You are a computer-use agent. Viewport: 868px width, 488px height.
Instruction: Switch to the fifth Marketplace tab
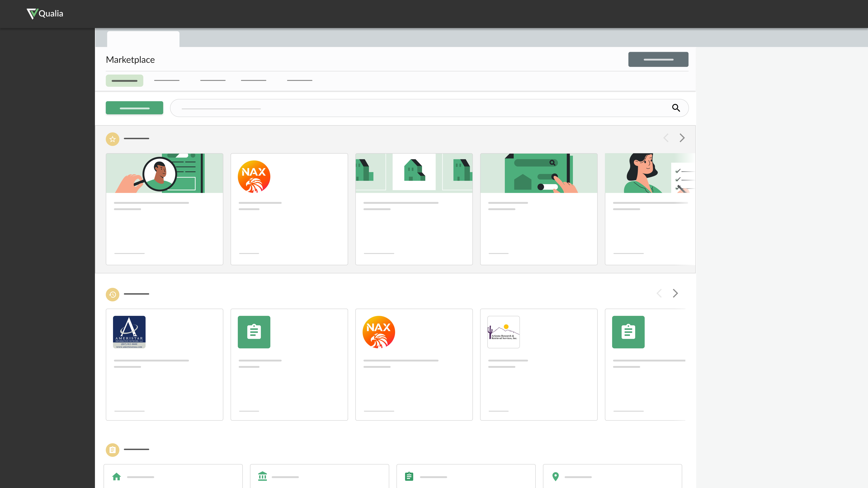[300, 81]
